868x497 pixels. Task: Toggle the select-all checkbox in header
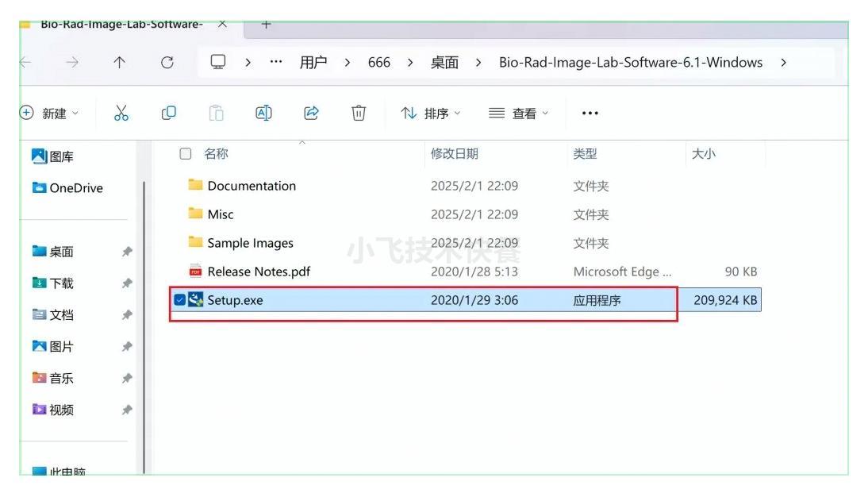[186, 153]
